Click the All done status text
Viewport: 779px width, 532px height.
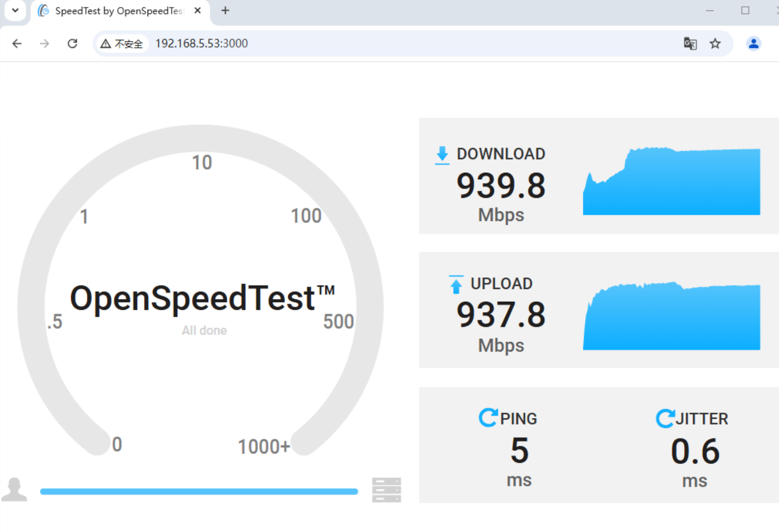click(x=204, y=330)
